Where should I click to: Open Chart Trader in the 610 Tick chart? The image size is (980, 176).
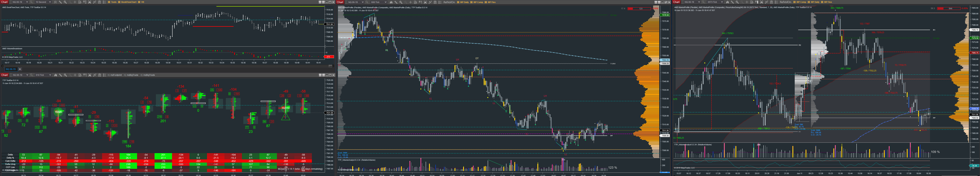(85, 75)
